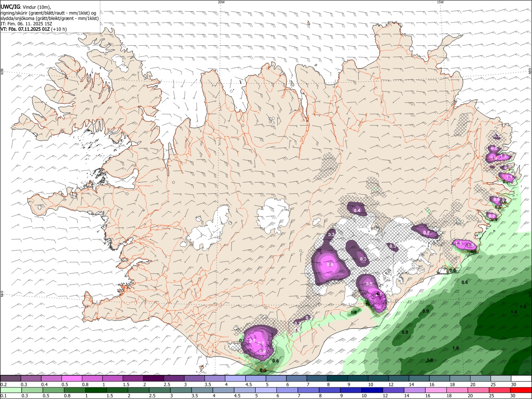Pick the rain scale swatch starting at 7

[x=308, y=390]
